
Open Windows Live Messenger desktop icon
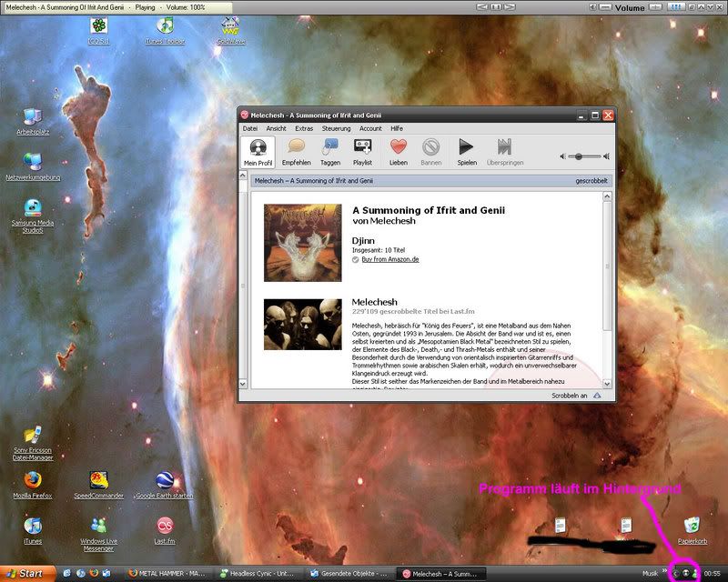pyautogui.click(x=98, y=534)
